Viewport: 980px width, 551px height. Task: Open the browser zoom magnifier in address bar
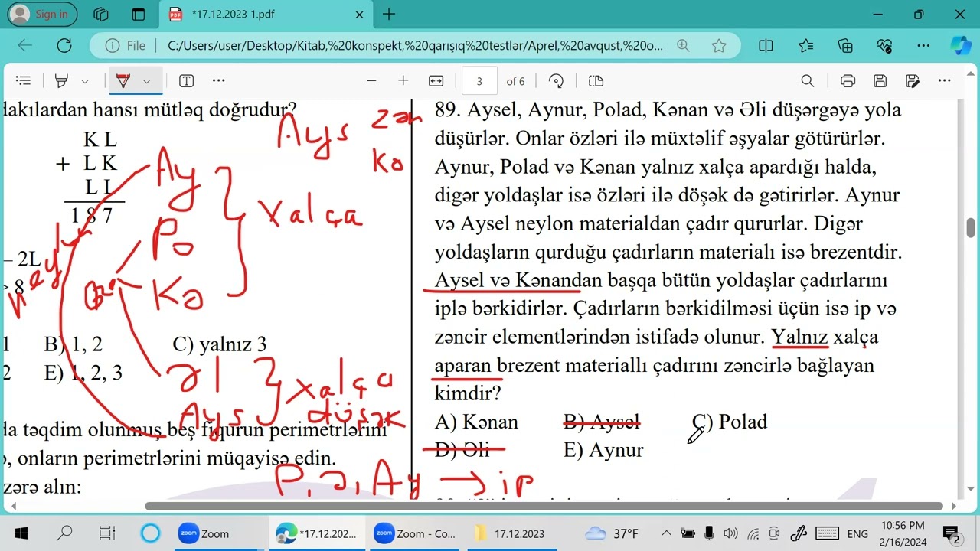click(683, 46)
